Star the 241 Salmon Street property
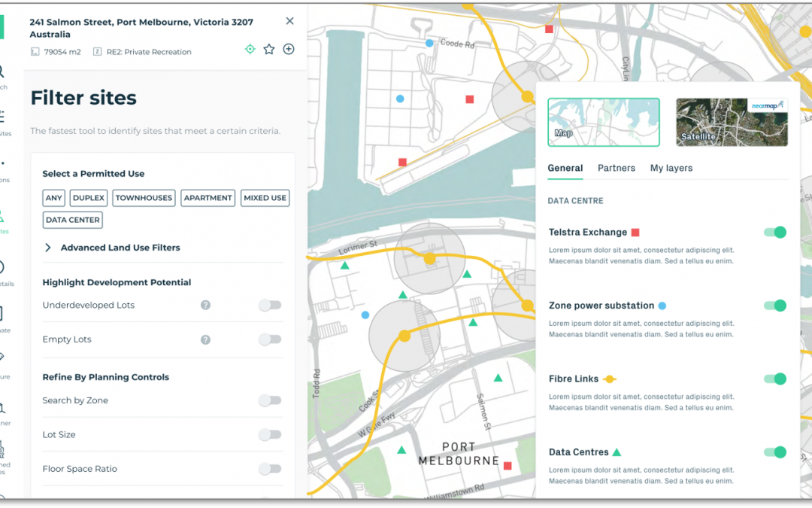Screen dimensions: 812x508 pyautogui.click(x=268, y=48)
